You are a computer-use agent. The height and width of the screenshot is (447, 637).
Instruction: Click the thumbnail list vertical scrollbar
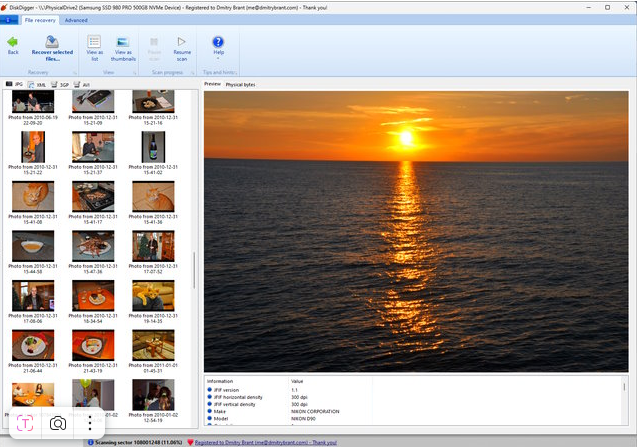click(x=194, y=270)
